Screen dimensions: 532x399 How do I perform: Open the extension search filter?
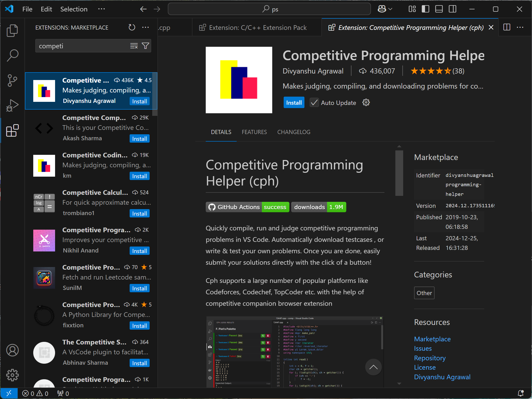(x=145, y=46)
